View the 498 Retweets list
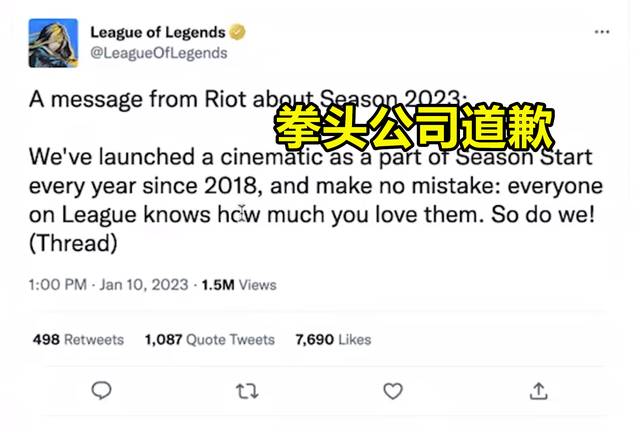640x432 pixels. click(x=78, y=339)
